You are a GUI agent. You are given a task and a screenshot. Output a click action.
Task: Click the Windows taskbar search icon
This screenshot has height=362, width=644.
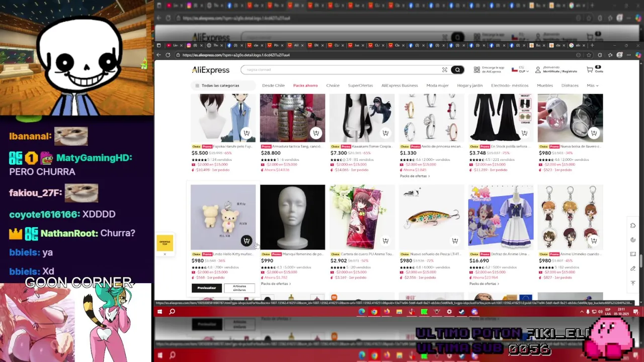[172, 312]
